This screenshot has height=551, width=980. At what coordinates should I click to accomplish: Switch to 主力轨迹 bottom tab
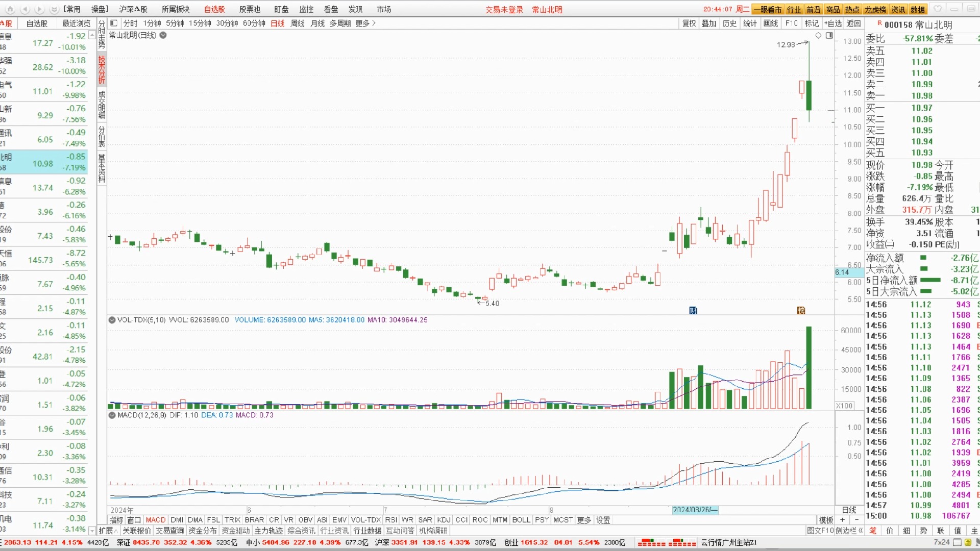pyautogui.click(x=268, y=531)
